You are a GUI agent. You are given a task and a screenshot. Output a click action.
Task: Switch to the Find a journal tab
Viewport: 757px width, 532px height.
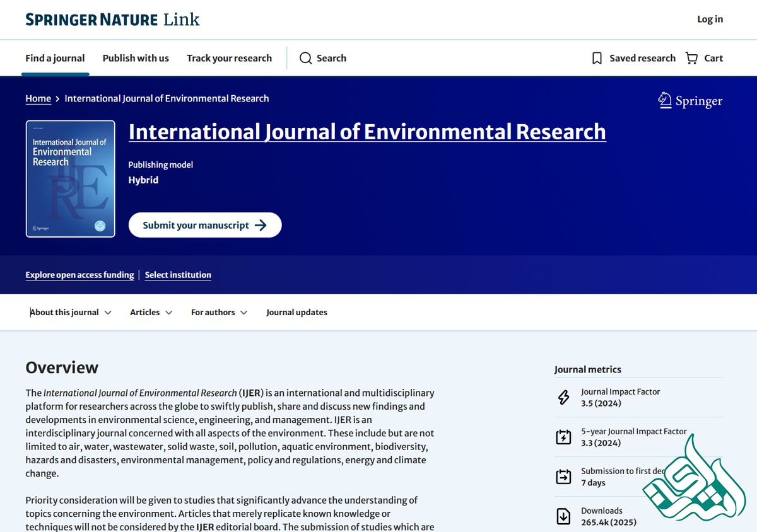click(55, 58)
